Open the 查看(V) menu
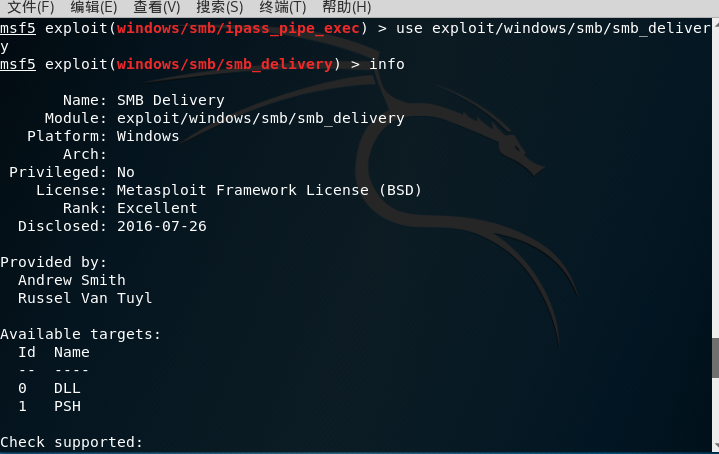Screen dimensions: 719x454 157,7
